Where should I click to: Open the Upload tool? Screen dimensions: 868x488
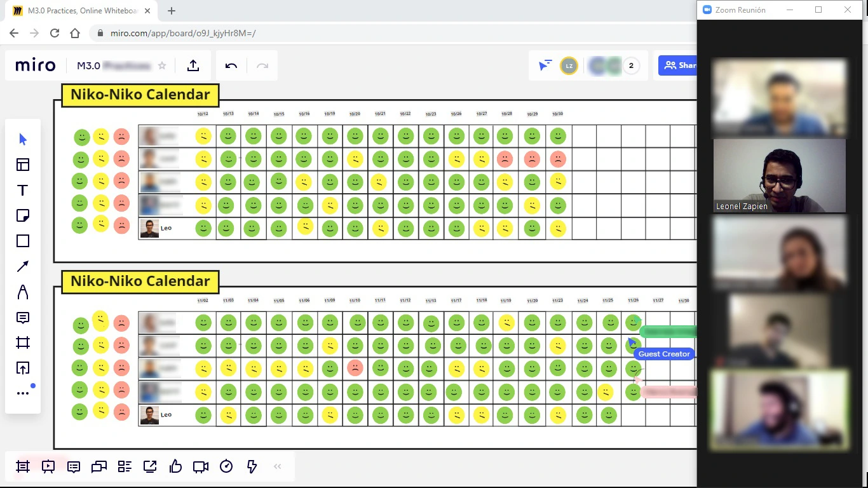point(23,368)
